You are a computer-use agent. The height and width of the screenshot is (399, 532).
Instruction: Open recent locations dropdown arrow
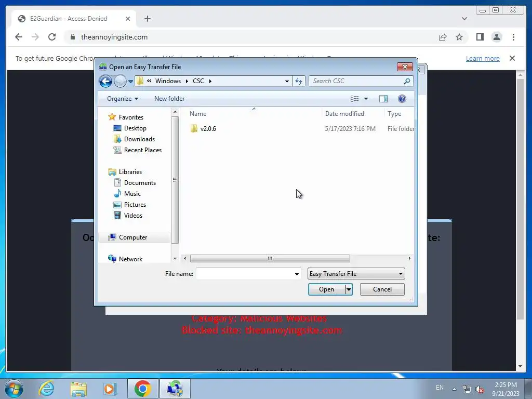[x=130, y=82]
